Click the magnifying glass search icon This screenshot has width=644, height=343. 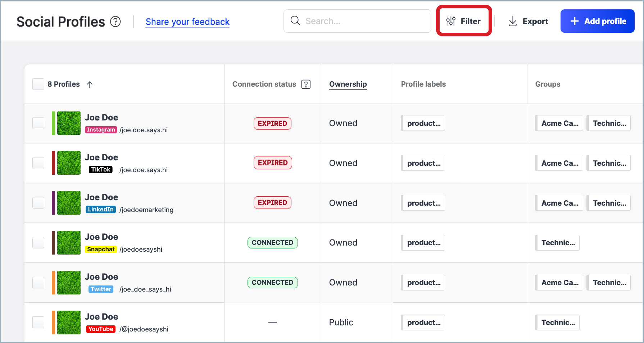(295, 21)
